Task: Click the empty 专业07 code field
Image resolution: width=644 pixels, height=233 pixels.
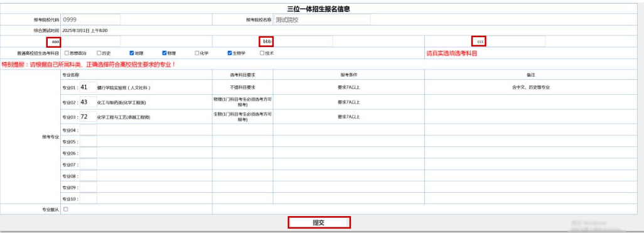Action: click(x=89, y=165)
